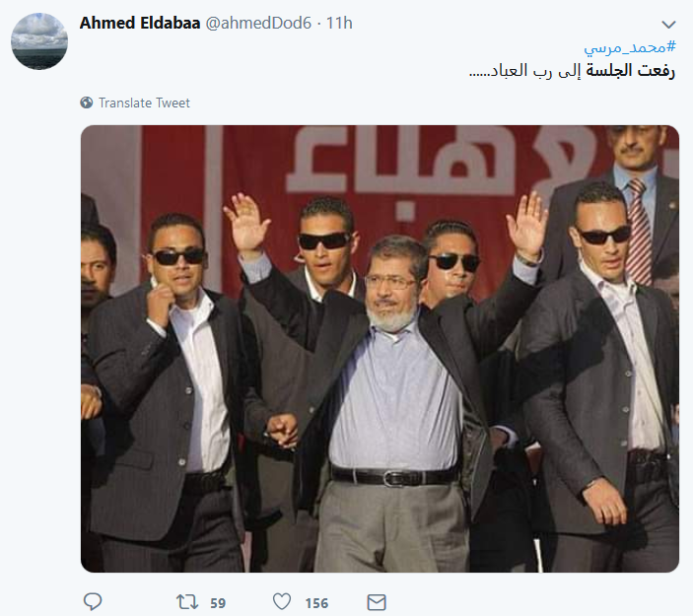Like the tweet with heart icon
693x616 pixels.
click(x=282, y=602)
